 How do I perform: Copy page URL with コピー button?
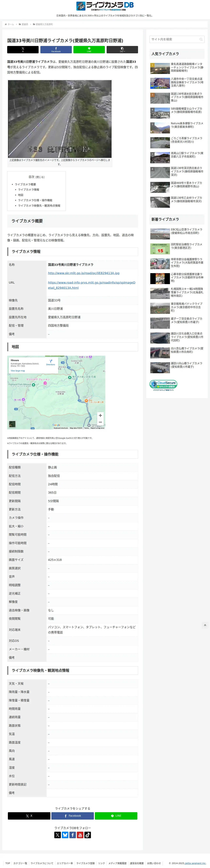click(x=122, y=50)
